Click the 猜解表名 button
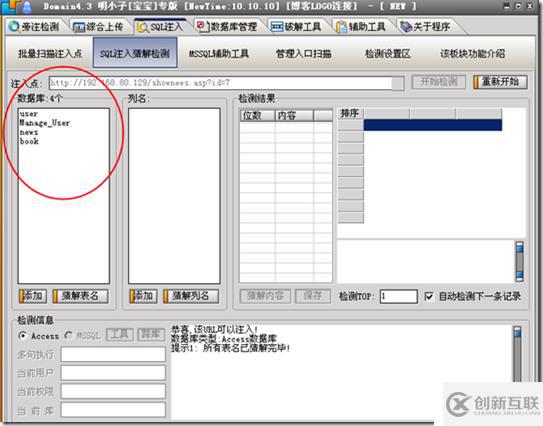This screenshot has height=426, width=543. 80,296
